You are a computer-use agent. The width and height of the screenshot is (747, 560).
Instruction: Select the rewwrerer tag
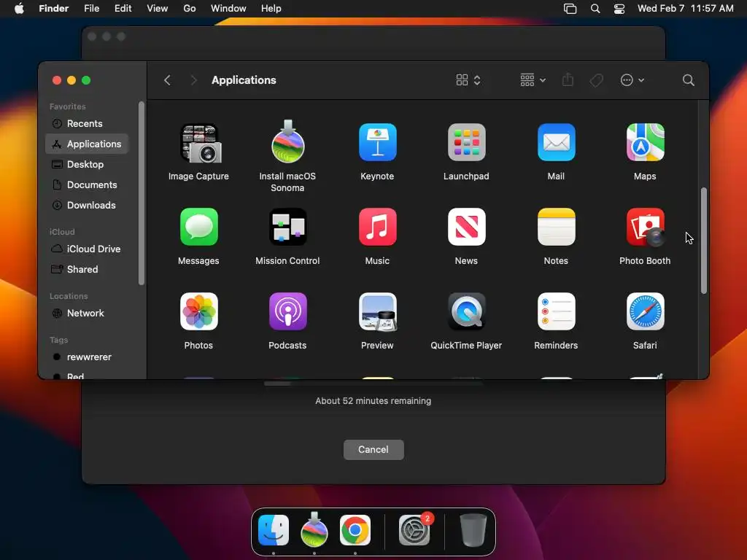87,357
